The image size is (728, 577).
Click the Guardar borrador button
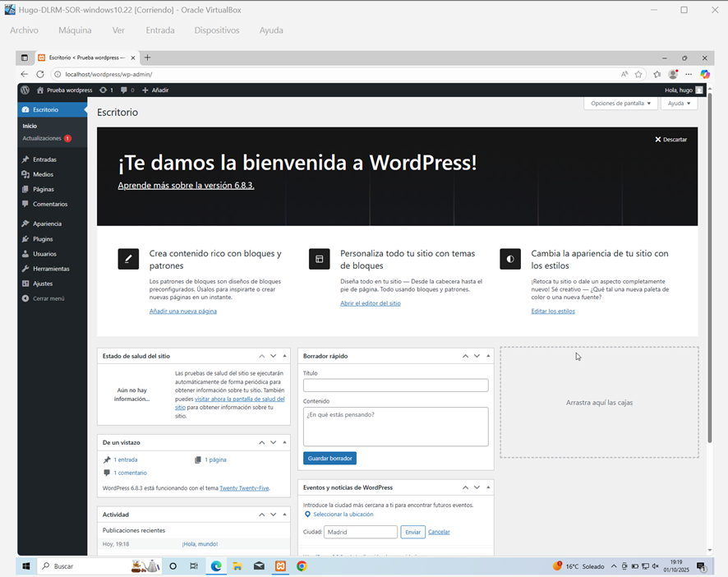click(x=329, y=458)
